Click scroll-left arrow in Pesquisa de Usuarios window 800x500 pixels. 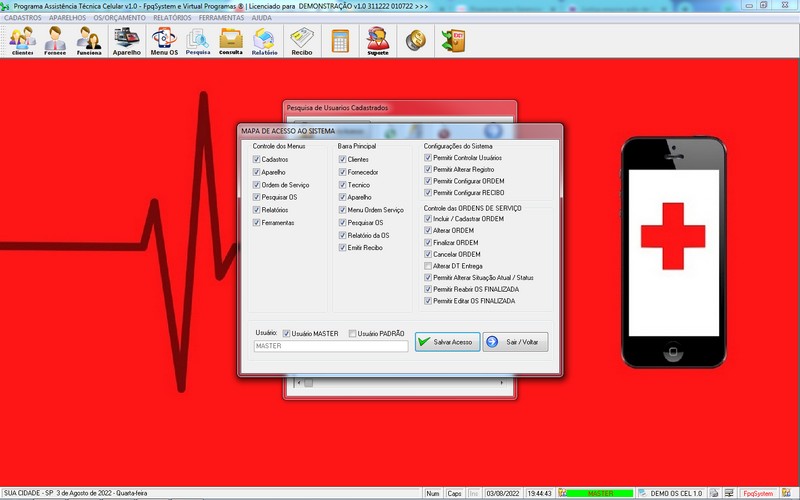[299, 383]
